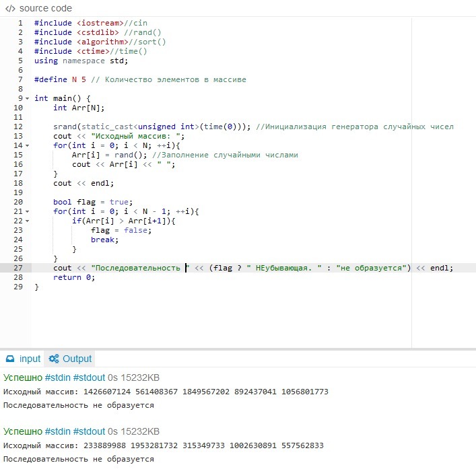Click #stdin link in first result
The image size is (476, 469).
(58, 377)
